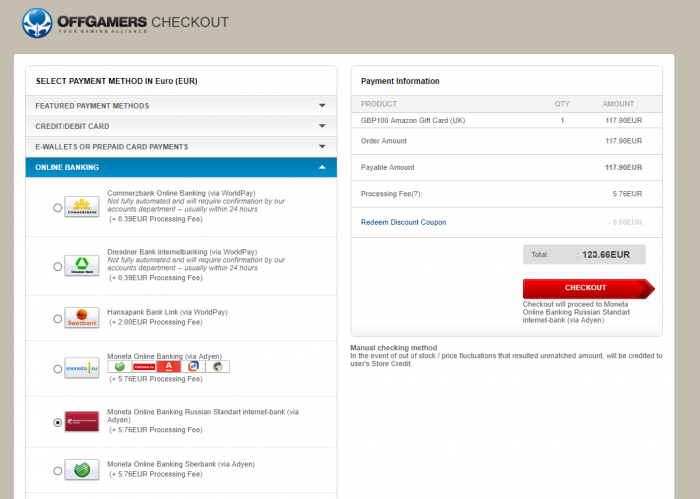700x499 pixels.
Task: Click the Redeem Discount Coupon link
Action: [x=403, y=222]
